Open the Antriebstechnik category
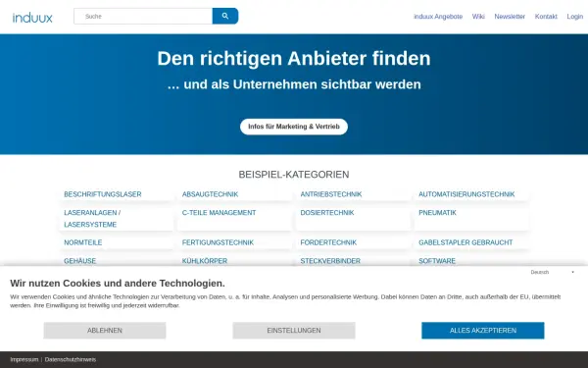The width and height of the screenshot is (588, 368). click(x=331, y=194)
